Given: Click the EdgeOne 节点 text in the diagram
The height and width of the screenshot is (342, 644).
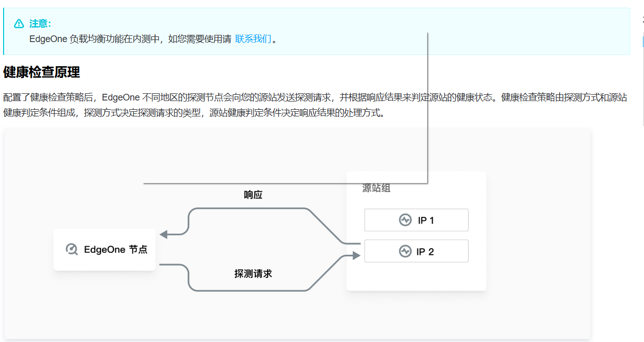Looking at the screenshot, I should coord(116,250).
